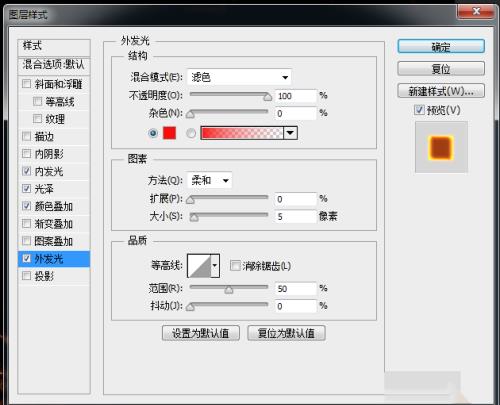Open the 斜面和浮雕 settings panel
This screenshot has height=405, width=500.
click(x=58, y=84)
